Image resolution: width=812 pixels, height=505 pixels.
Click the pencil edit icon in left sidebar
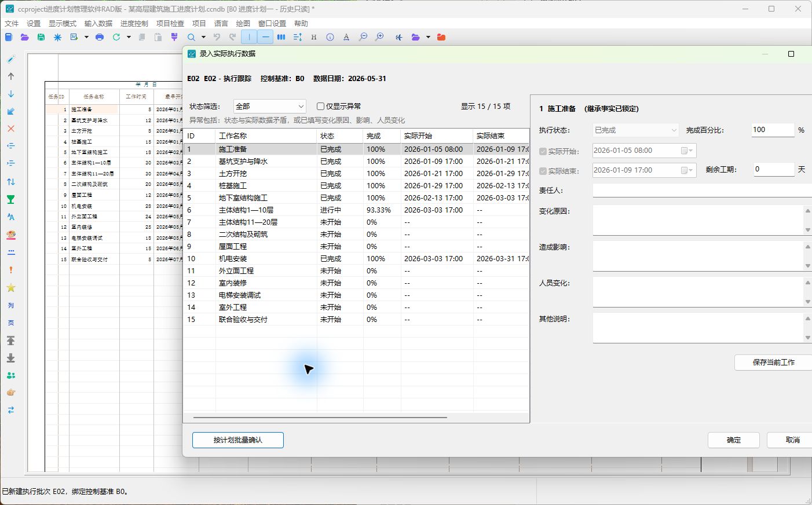click(x=11, y=59)
